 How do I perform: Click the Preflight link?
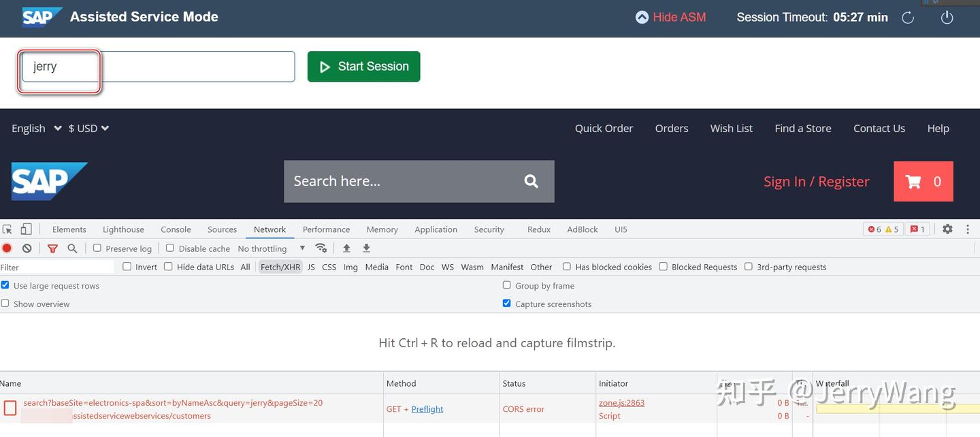click(427, 409)
